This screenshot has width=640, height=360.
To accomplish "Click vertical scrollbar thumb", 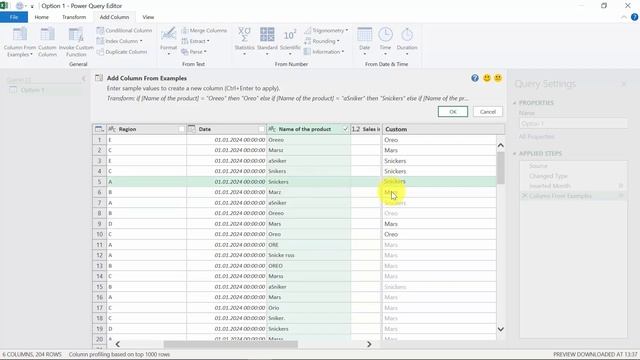I will coord(501,168).
